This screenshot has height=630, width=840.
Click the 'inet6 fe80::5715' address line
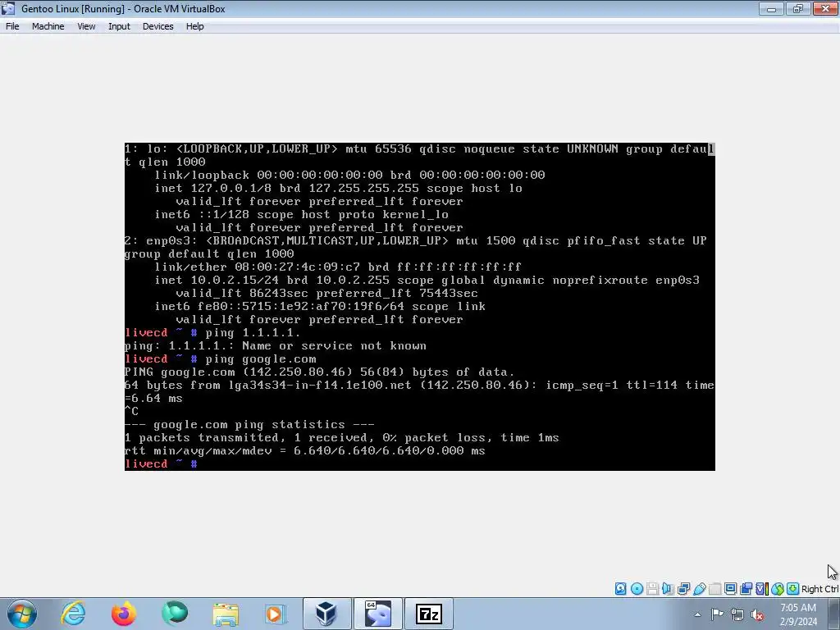click(x=320, y=307)
